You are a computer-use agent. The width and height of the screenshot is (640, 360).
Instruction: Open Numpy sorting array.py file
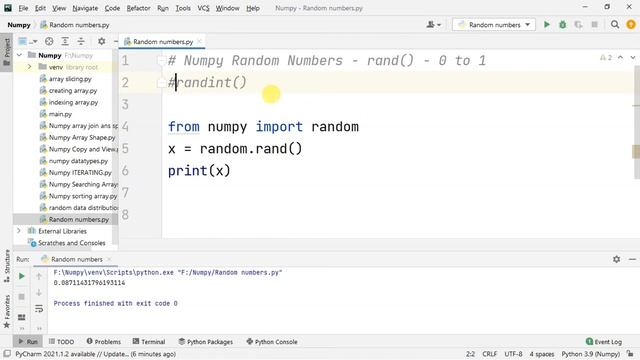[82, 196]
